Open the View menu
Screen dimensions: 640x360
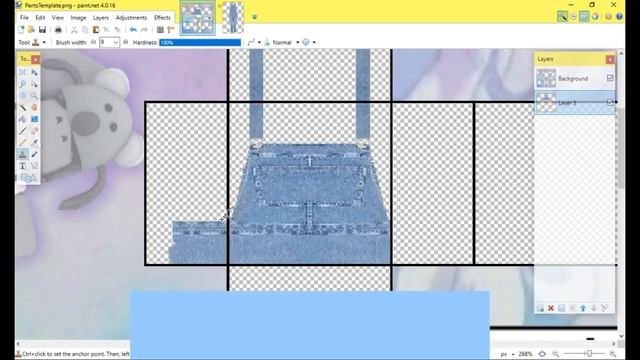pos(58,18)
